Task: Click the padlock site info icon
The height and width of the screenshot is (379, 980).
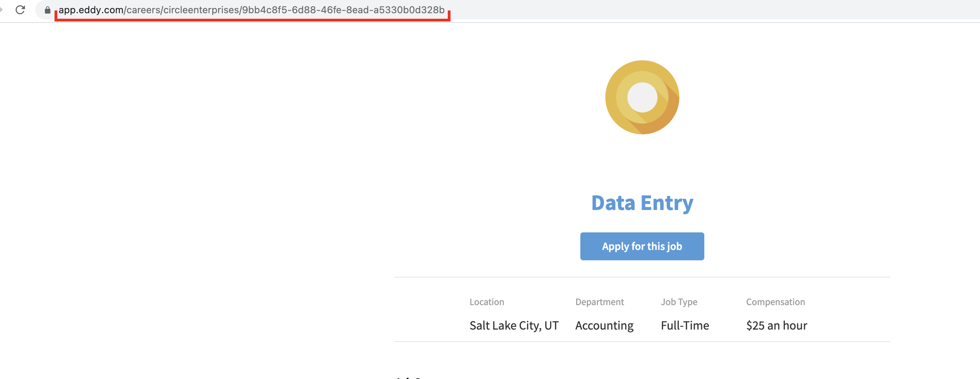Action: coord(47,10)
